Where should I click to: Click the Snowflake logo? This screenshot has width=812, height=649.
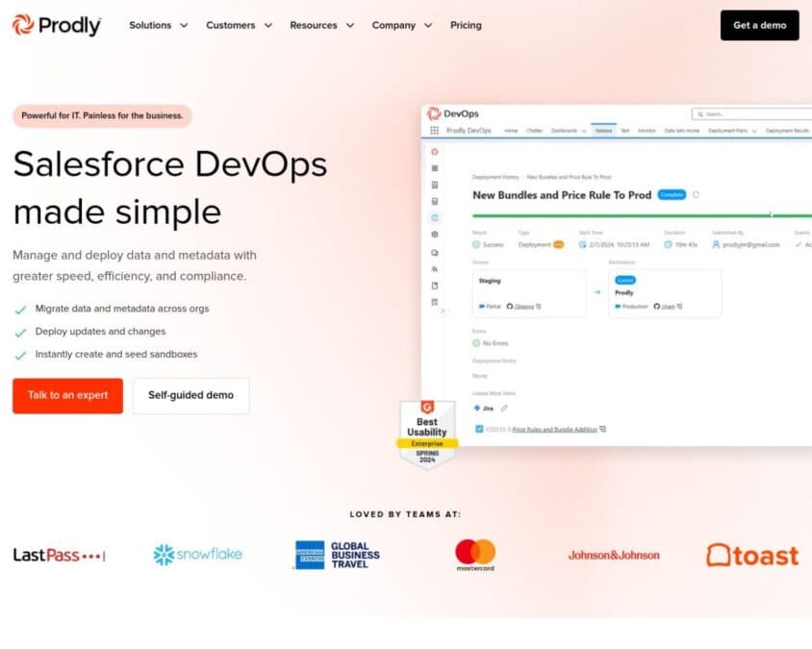click(x=198, y=554)
